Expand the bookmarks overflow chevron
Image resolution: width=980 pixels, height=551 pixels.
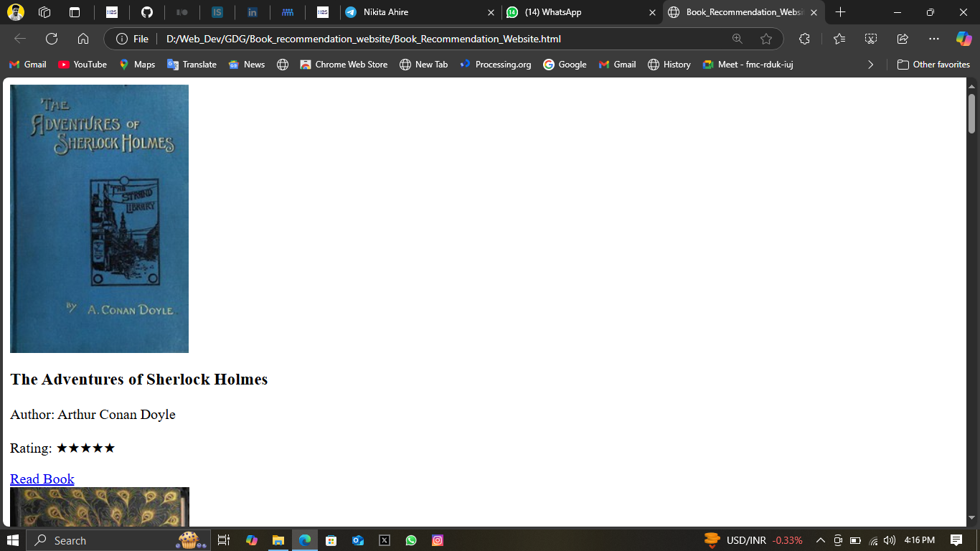click(871, 65)
